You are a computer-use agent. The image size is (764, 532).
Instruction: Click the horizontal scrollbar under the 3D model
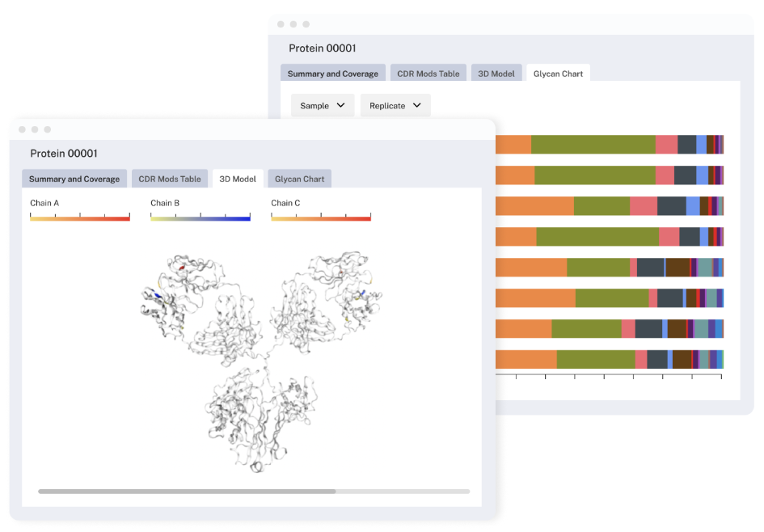[x=187, y=491]
